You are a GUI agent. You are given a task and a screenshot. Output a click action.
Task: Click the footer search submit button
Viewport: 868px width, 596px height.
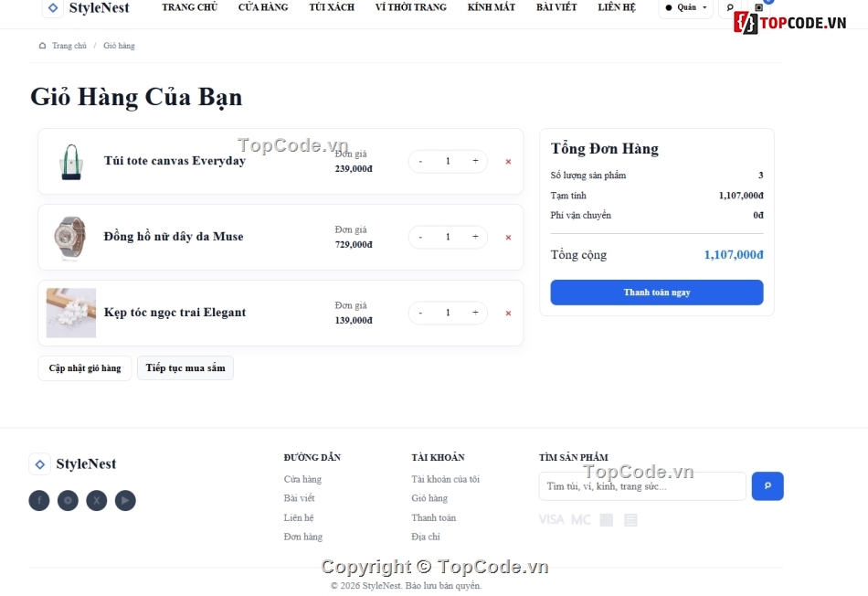(767, 485)
